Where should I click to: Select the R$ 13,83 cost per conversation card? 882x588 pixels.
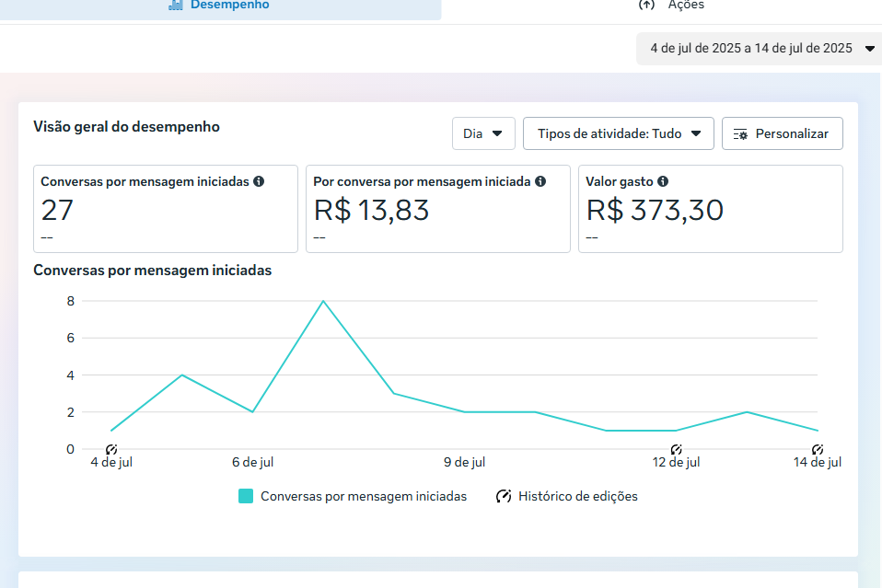437,209
